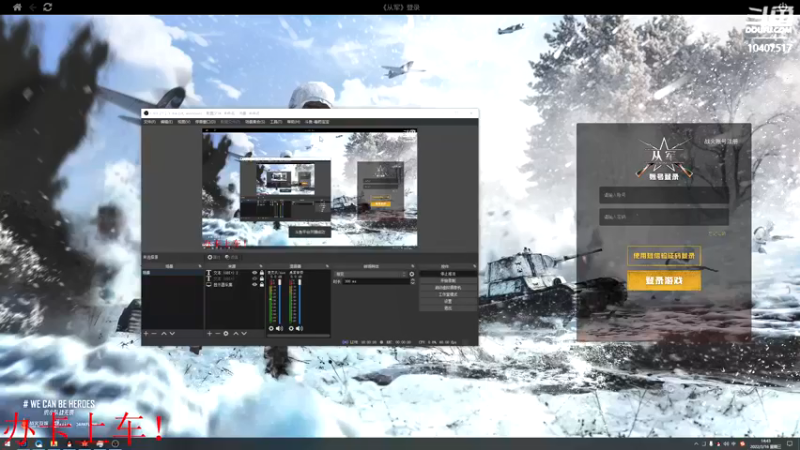Pop out the Scene Transitions dock

(412, 266)
